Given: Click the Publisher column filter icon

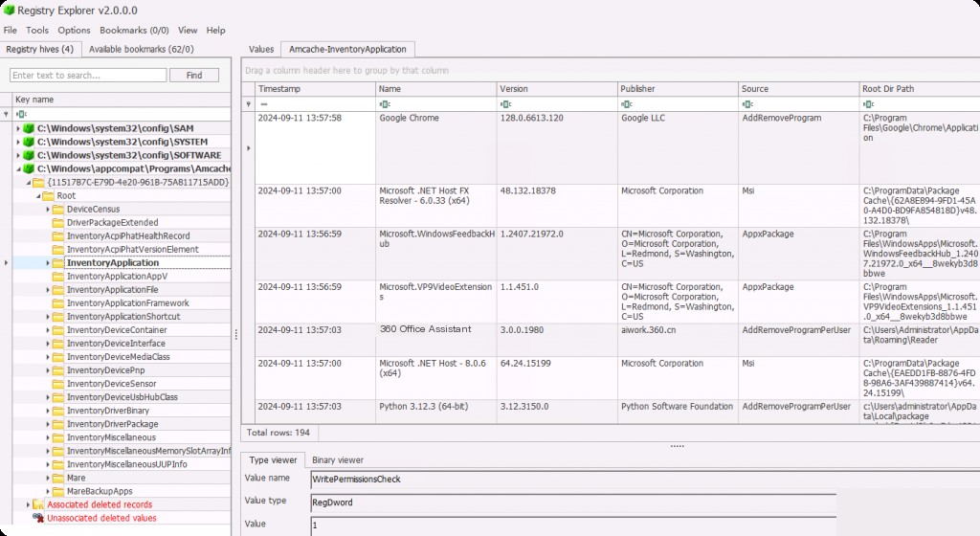Looking at the screenshot, I should [627, 104].
